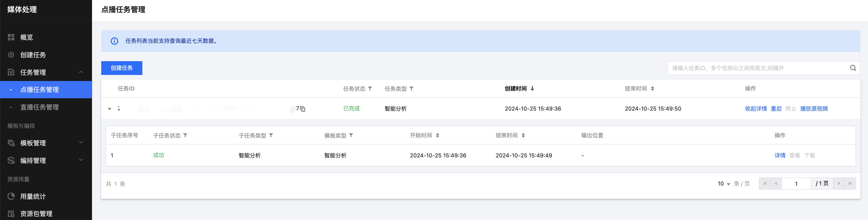Filter by 任务状态 funnel icon
868x220 pixels.
(370, 88)
